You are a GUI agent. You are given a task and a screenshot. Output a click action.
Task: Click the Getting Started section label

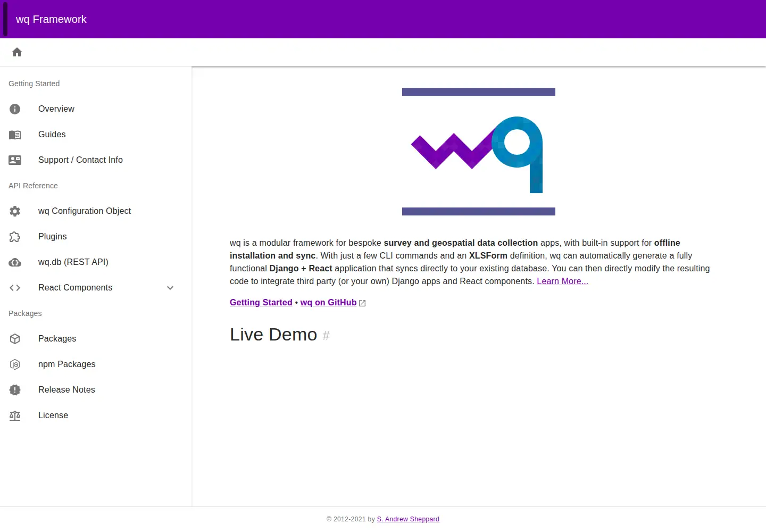pos(34,84)
